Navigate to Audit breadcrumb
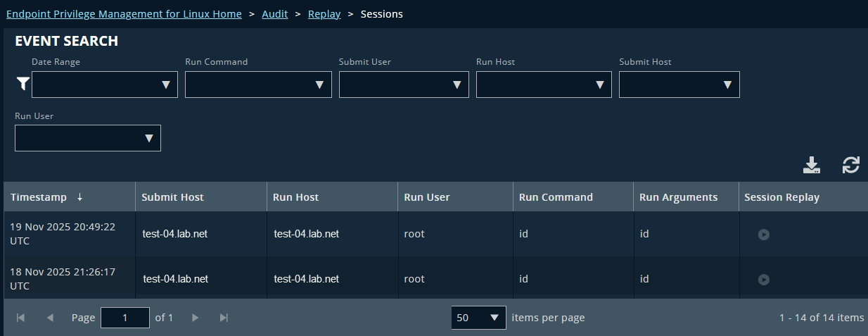This screenshot has width=868, height=336. point(275,14)
